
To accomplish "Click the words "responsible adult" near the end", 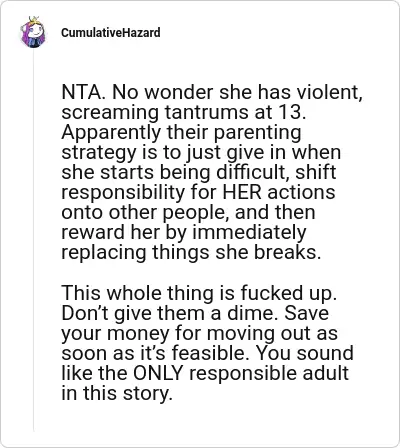I will [269, 373].
